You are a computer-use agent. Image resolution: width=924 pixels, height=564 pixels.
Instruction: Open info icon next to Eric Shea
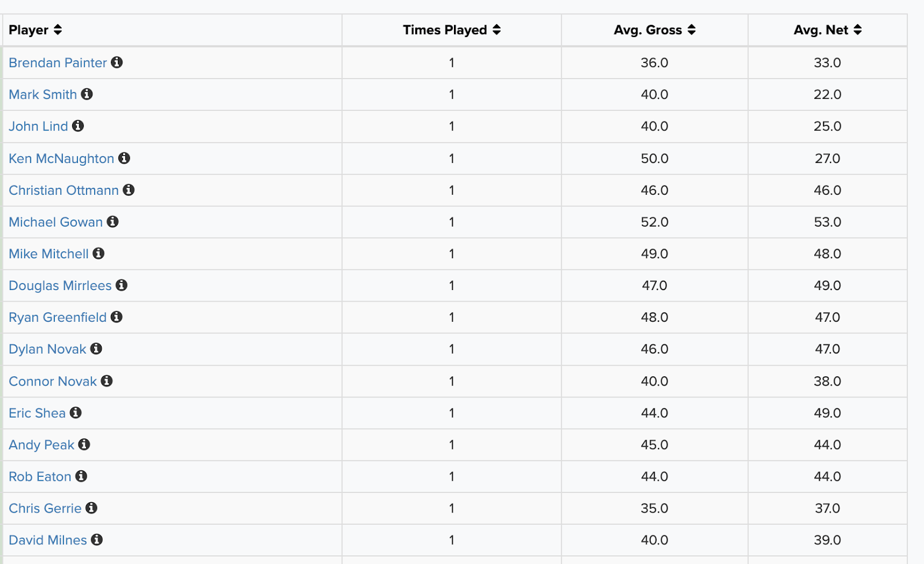pos(76,412)
